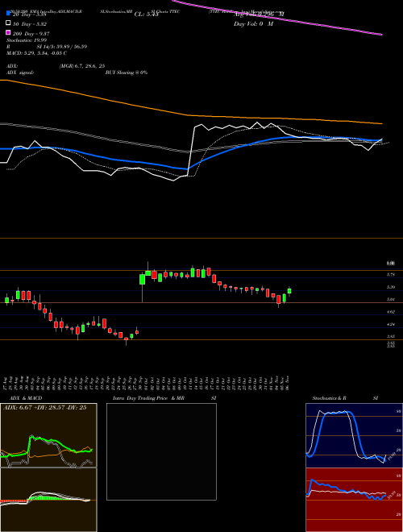
Task: Click the 'Day Vol: 0 M' label
Action: click(253, 23)
